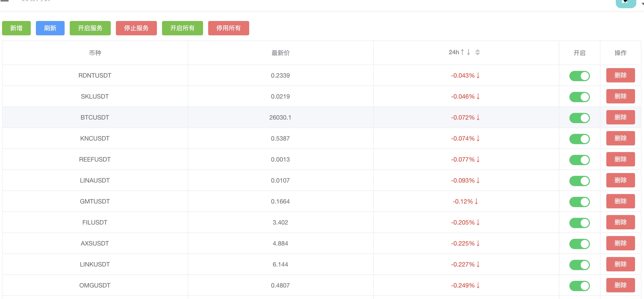Expand the dropdown arrow next to avatar
This screenshot has height=299, width=644.
tap(642, 4)
